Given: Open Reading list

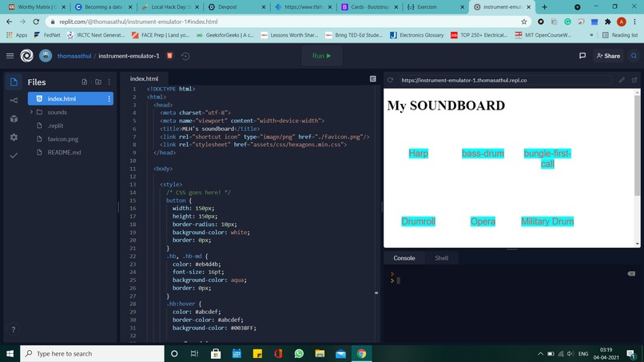Looking at the screenshot, I should (x=620, y=35).
